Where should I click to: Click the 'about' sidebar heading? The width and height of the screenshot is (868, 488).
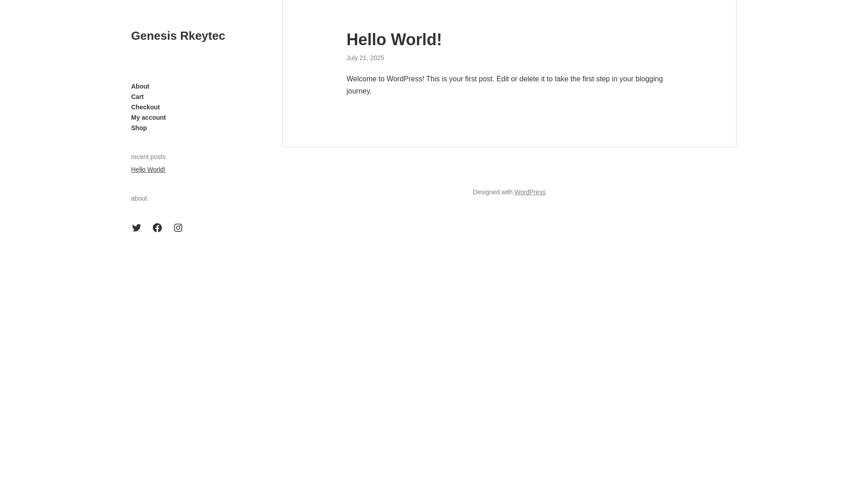(x=139, y=198)
